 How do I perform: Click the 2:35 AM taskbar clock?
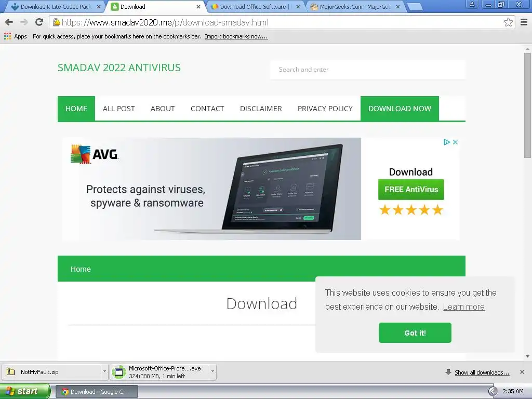513,391
